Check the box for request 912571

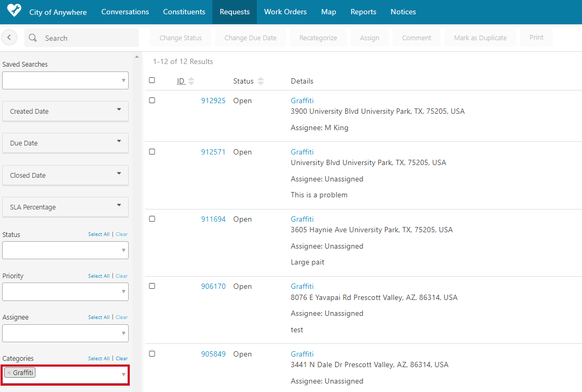[x=152, y=151]
